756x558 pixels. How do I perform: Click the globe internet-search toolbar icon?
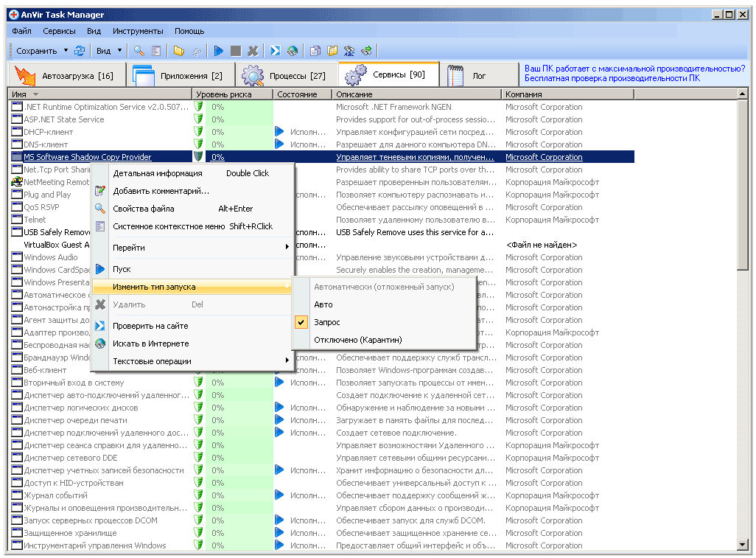[x=293, y=51]
